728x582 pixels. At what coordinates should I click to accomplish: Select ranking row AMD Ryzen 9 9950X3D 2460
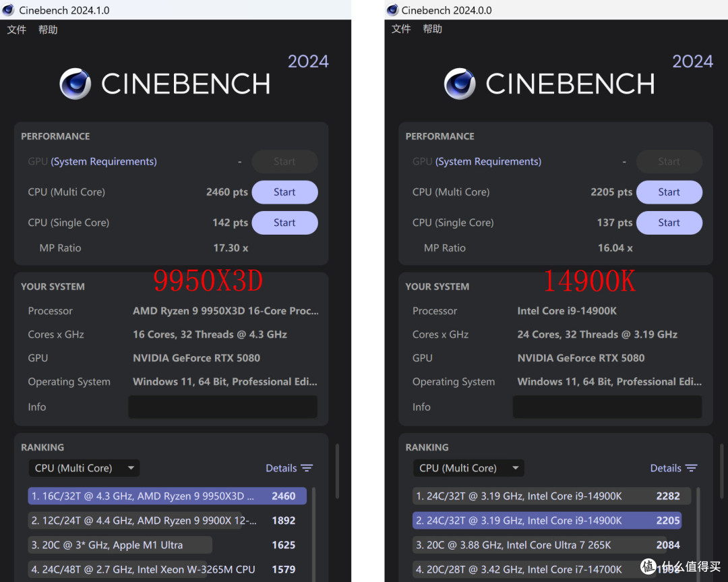pos(167,496)
